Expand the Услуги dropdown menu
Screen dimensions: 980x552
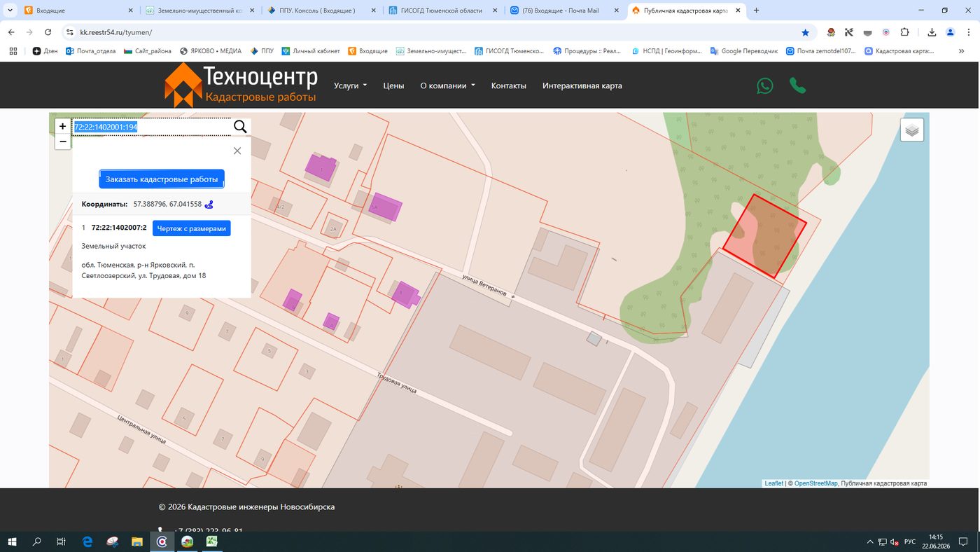coord(350,85)
